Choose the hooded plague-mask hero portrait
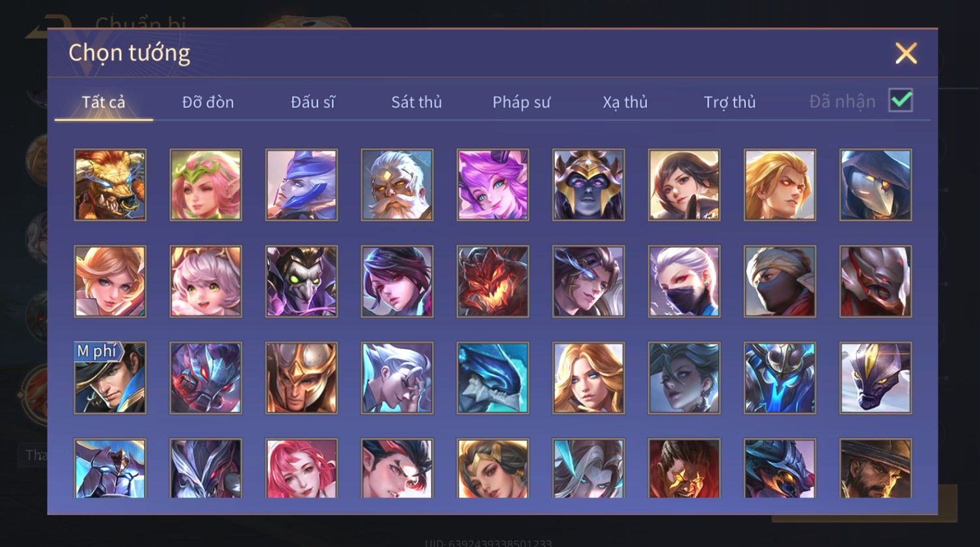 (875, 185)
